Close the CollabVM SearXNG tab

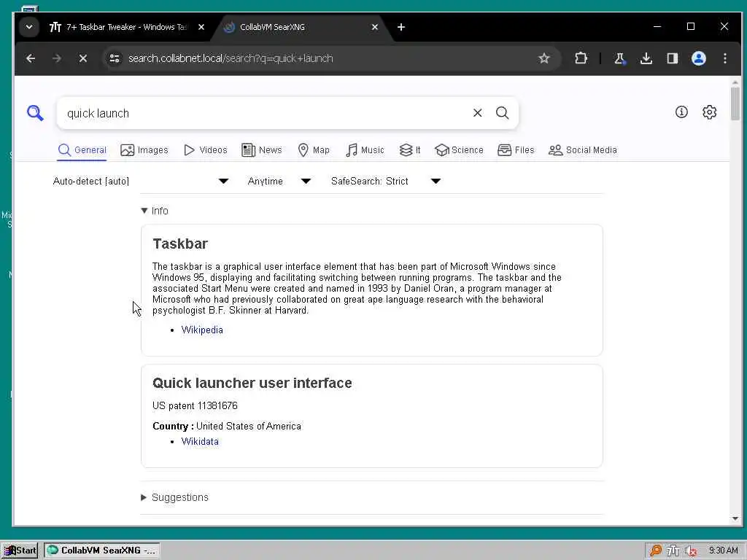coord(375,27)
